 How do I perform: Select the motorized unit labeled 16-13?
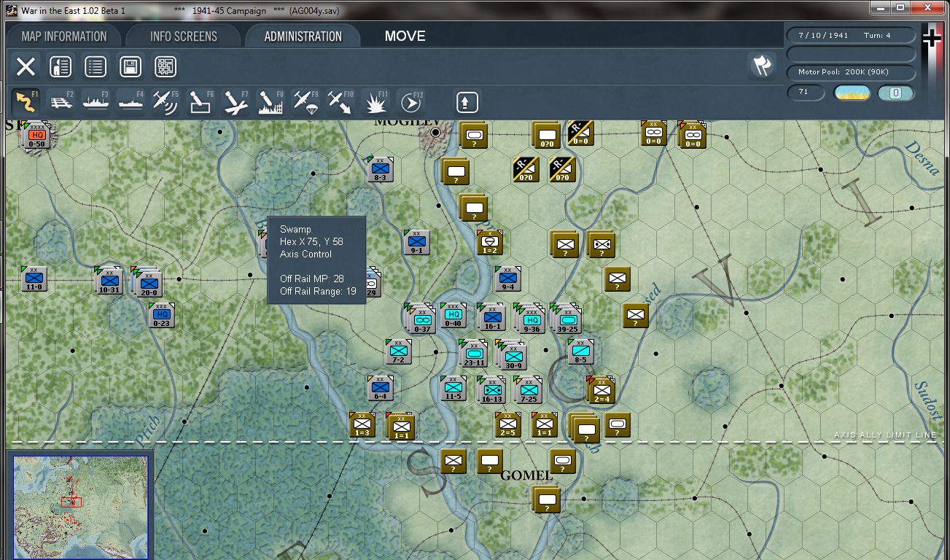(491, 391)
